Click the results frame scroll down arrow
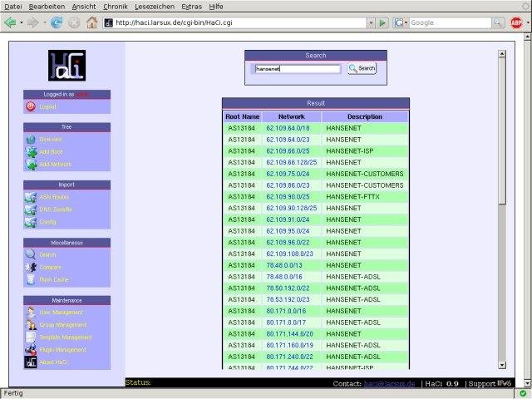The image size is (532, 399). point(502,365)
